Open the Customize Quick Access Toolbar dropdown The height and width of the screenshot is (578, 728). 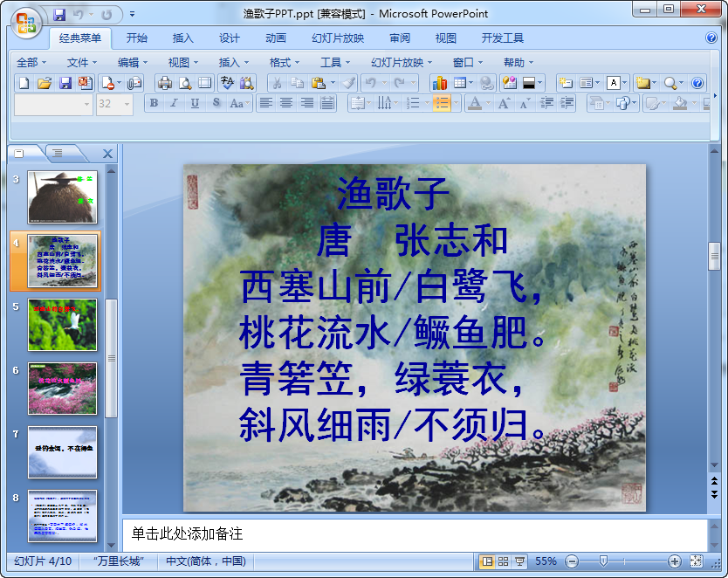133,14
